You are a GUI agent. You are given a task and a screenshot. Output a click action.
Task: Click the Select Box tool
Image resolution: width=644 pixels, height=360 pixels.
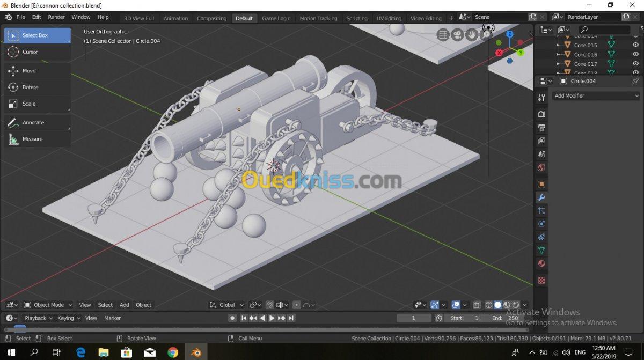[38, 35]
